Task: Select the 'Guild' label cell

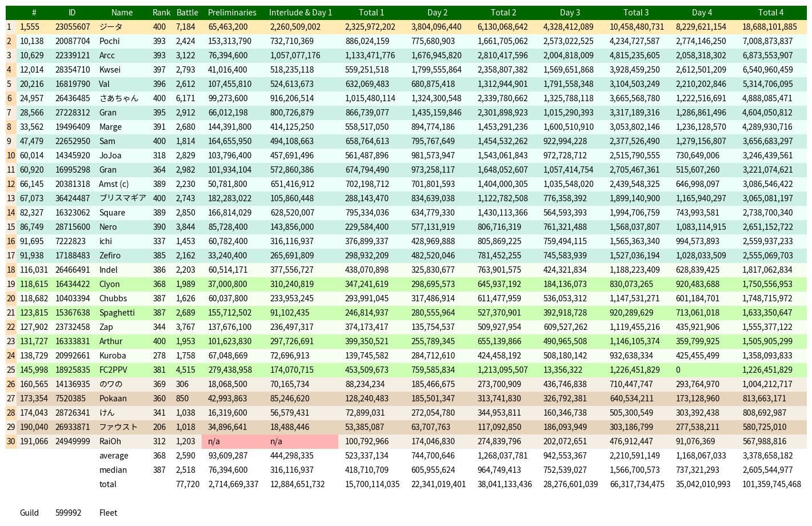Action: (29, 513)
